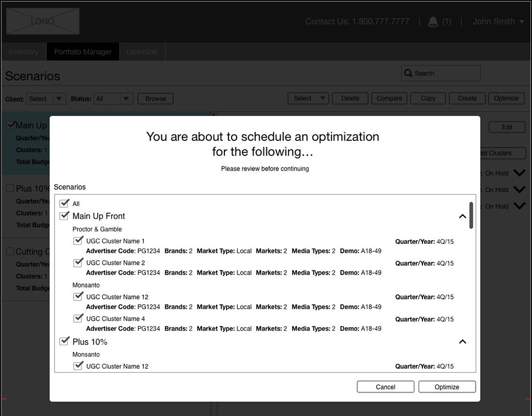
Task: Open the Client Select dropdown
Action: pyautogui.click(x=46, y=99)
